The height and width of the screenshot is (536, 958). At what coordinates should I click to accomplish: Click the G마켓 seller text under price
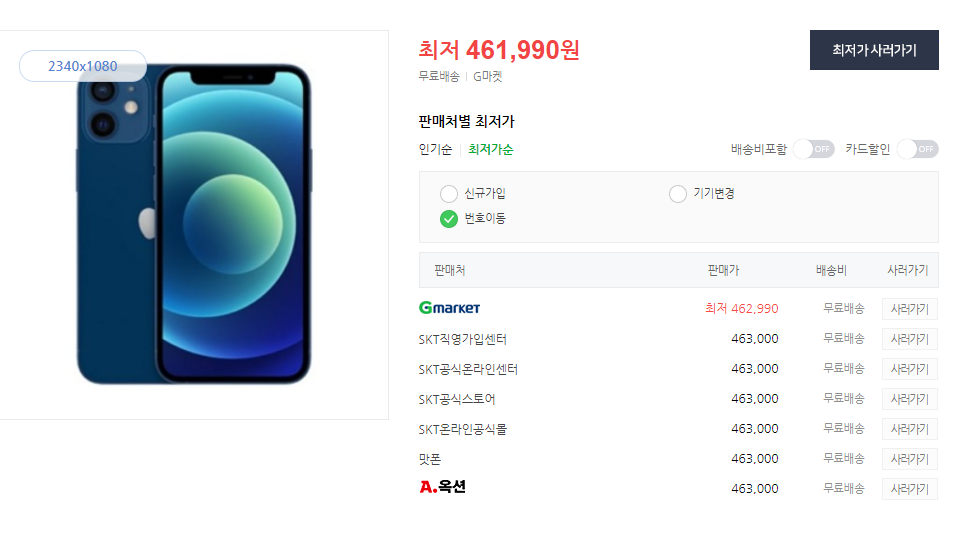pyautogui.click(x=488, y=76)
